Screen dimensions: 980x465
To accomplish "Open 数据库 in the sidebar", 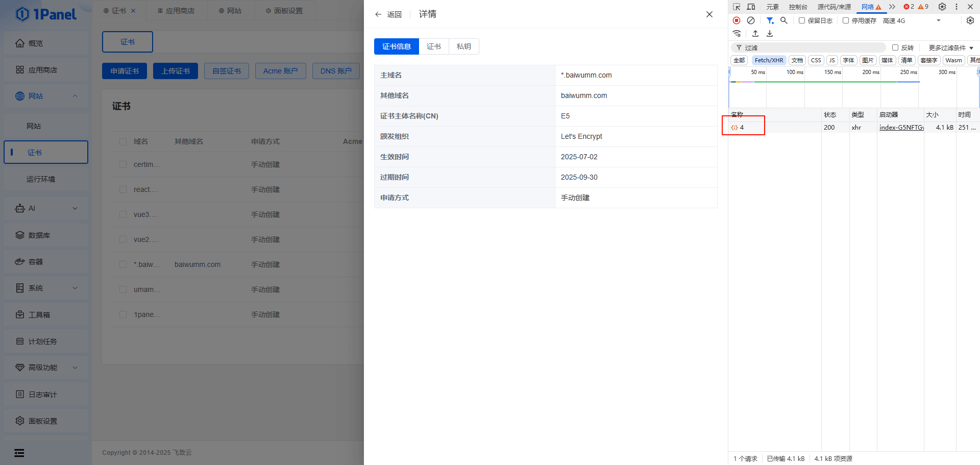I will pyautogui.click(x=46, y=235).
